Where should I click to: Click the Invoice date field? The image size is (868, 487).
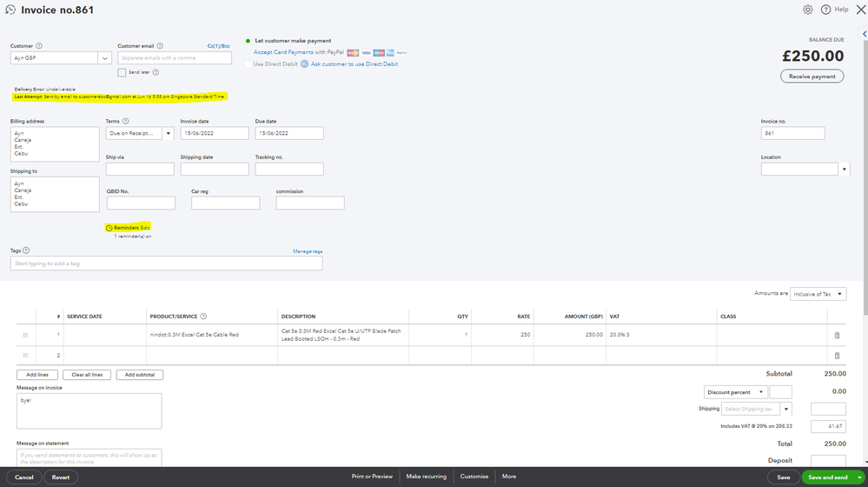[215, 133]
